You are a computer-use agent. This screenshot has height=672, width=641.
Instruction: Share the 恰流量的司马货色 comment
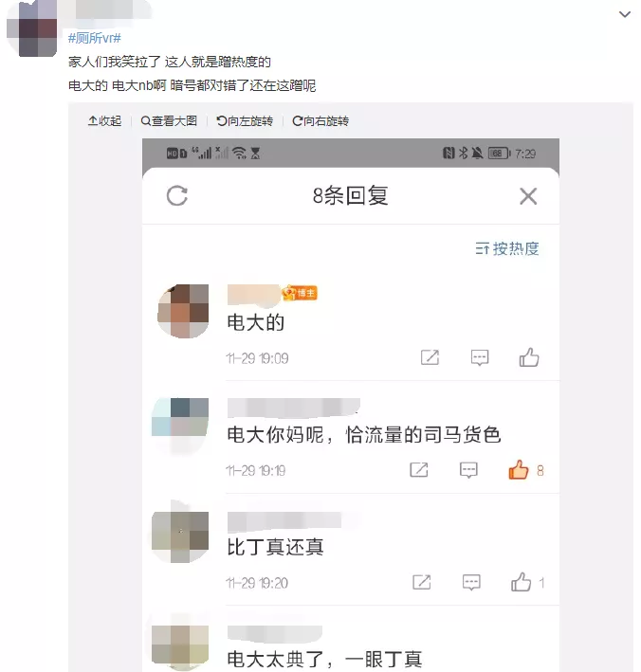pos(419,470)
